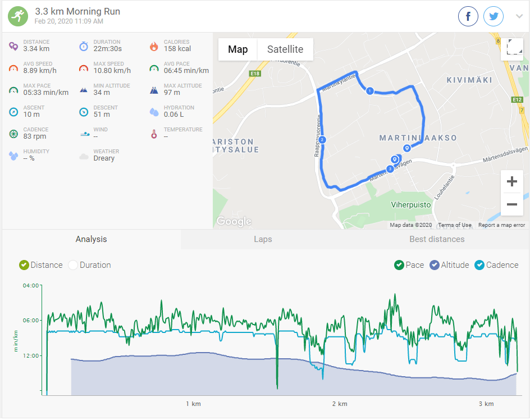Share the run on Twitter
The height and width of the screenshot is (420, 530).
tap(494, 16)
